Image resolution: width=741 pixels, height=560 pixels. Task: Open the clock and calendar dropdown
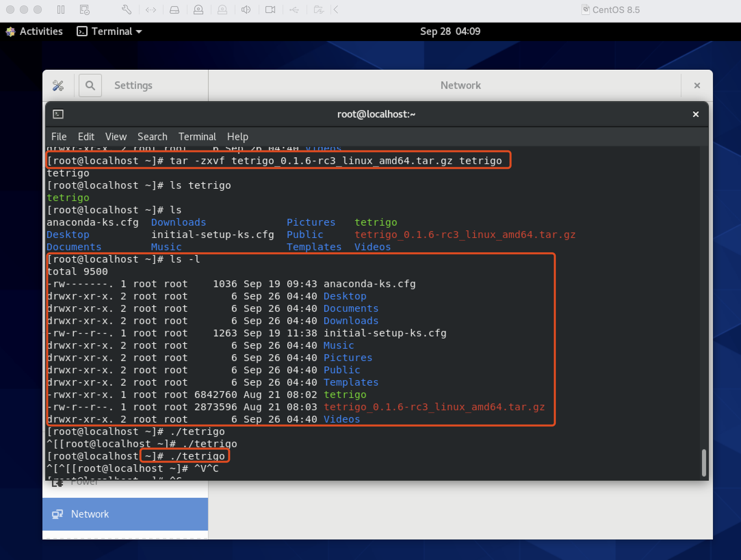click(x=450, y=31)
